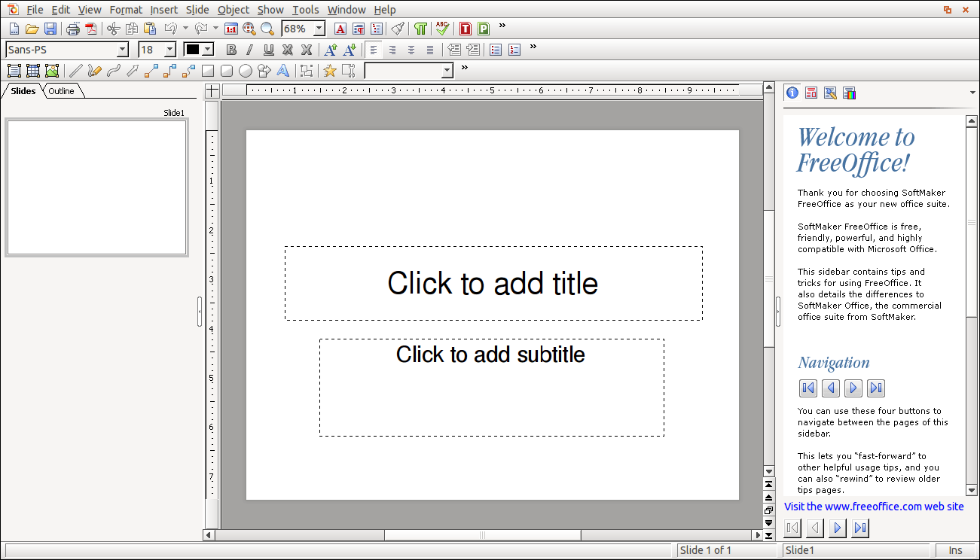Select the arrow line tool
The image size is (980, 560).
pos(132,71)
